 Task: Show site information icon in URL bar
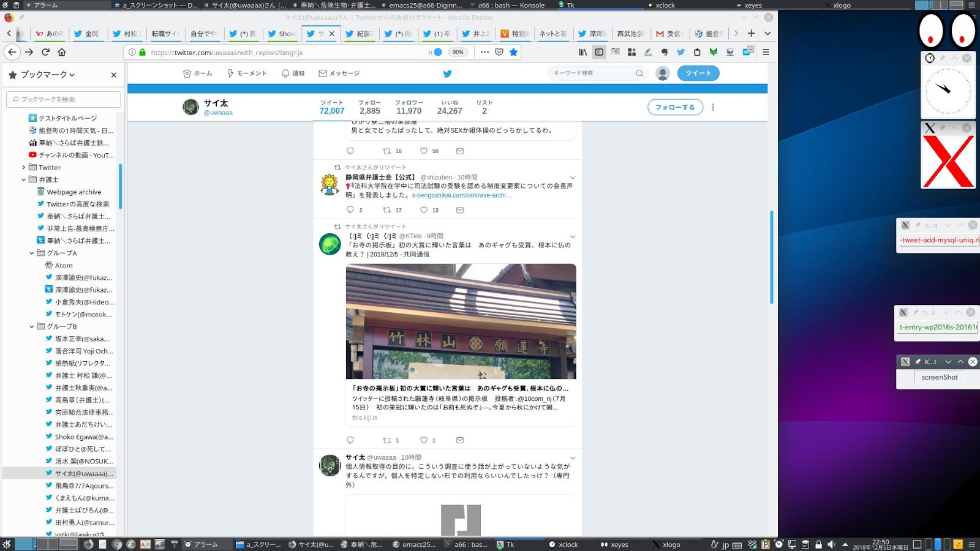tap(132, 52)
